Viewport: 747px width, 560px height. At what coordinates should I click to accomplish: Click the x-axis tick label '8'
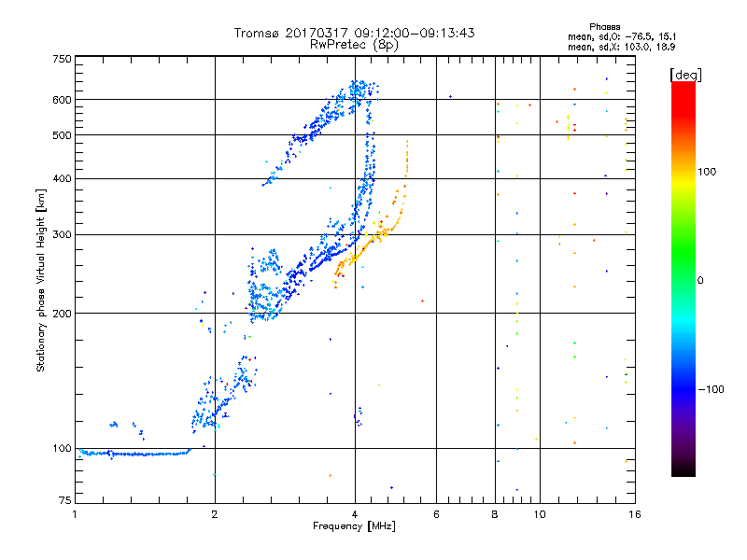[495, 514]
